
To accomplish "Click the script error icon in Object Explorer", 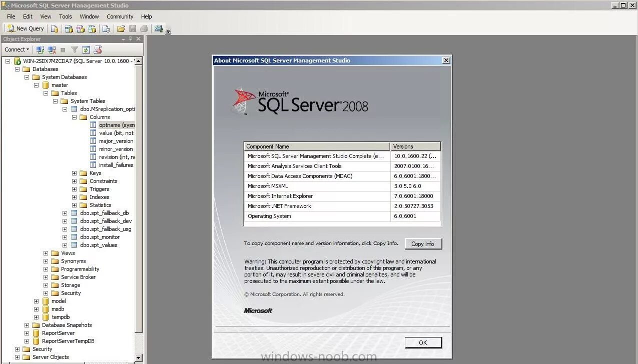I will (98, 49).
